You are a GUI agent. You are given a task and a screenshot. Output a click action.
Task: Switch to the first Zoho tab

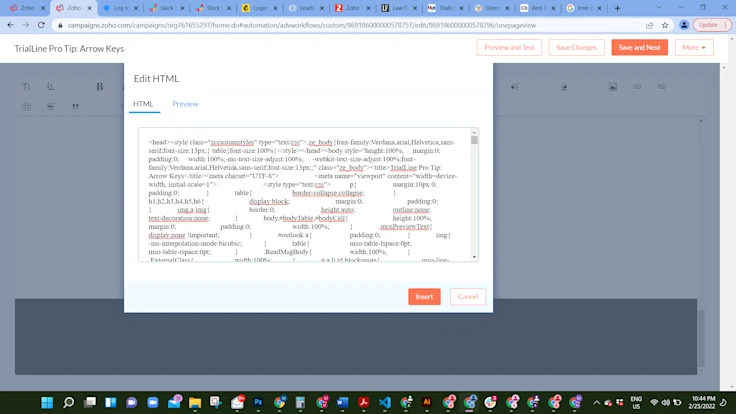(25, 8)
